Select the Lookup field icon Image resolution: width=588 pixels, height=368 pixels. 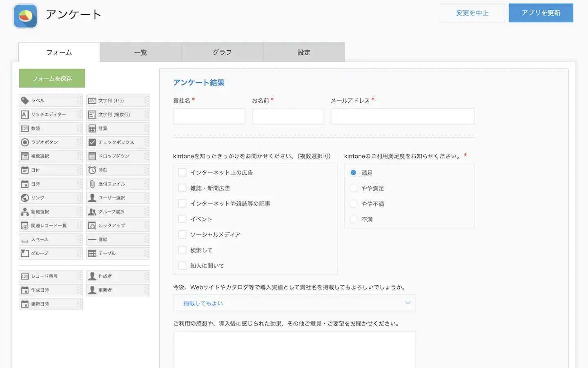(92, 226)
